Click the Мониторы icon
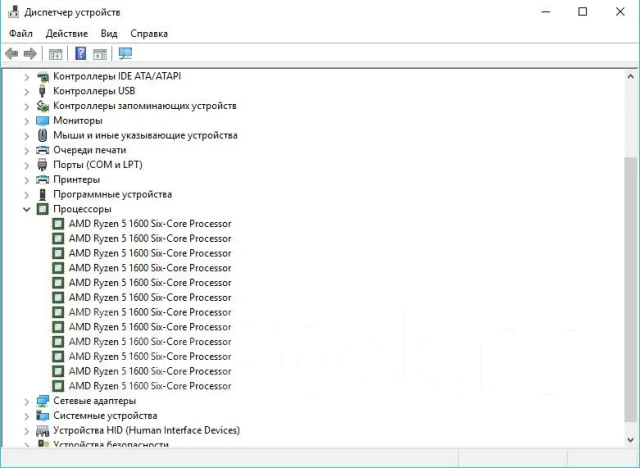This screenshot has width=640, height=468. click(42, 121)
